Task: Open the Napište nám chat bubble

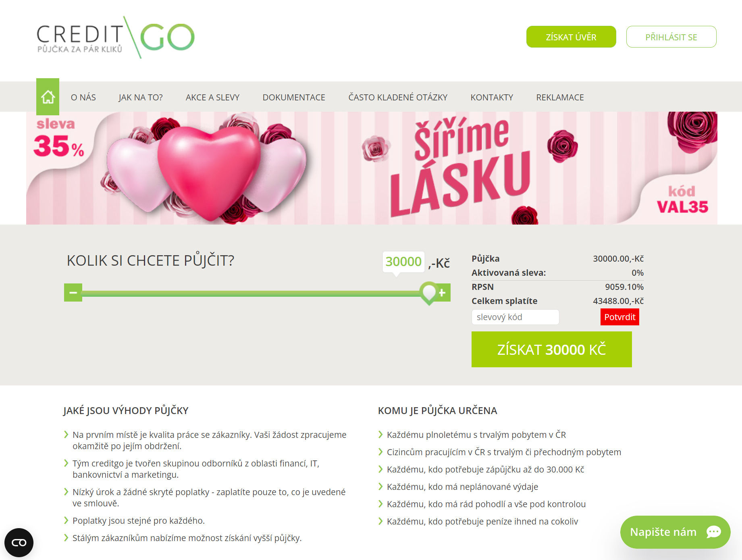Action: pos(675,532)
